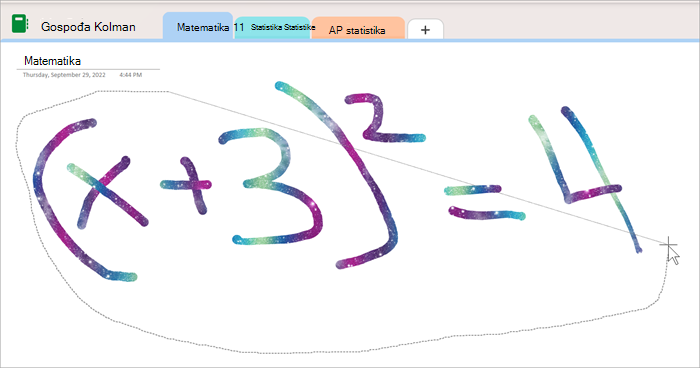
Task: Click the Matematika page title field
Action: tap(53, 61)
